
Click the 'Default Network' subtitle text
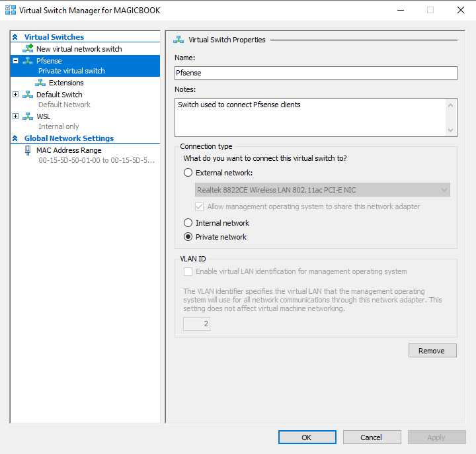point(64,105)
